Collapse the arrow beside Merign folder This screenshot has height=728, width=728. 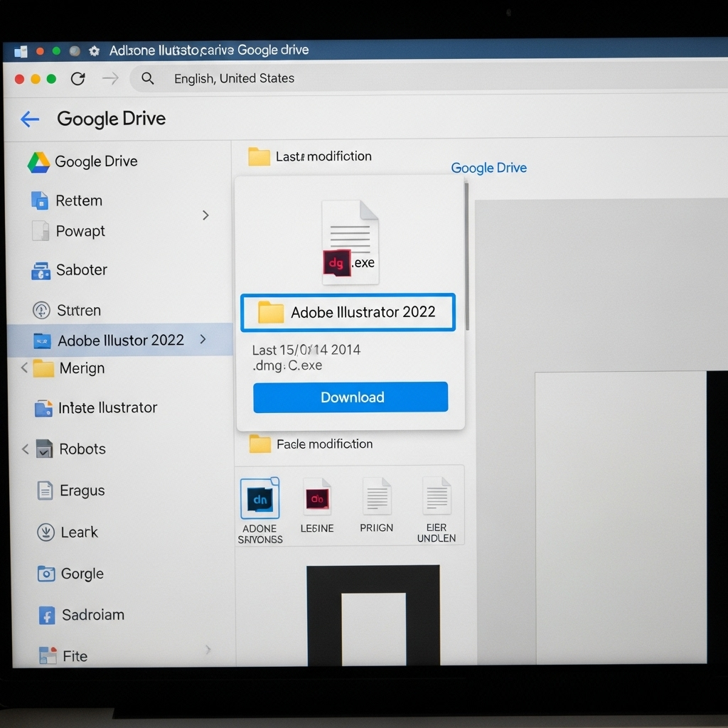[x=24, y=368]
